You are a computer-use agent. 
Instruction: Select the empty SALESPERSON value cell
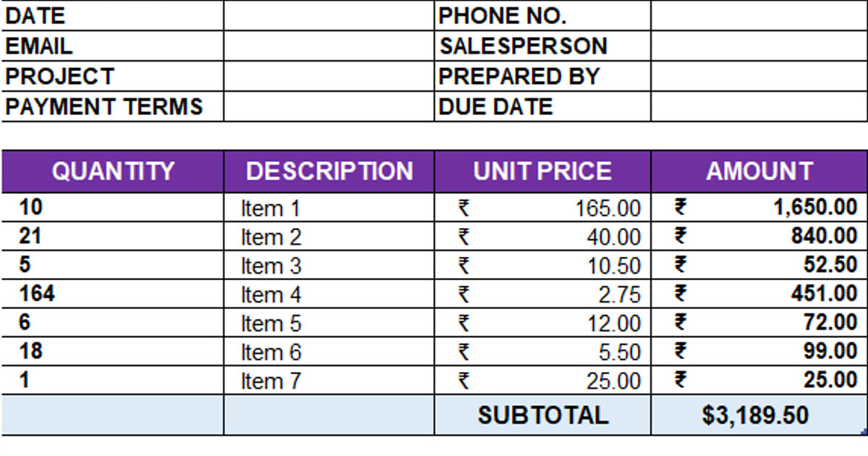[x=759, y=46]
